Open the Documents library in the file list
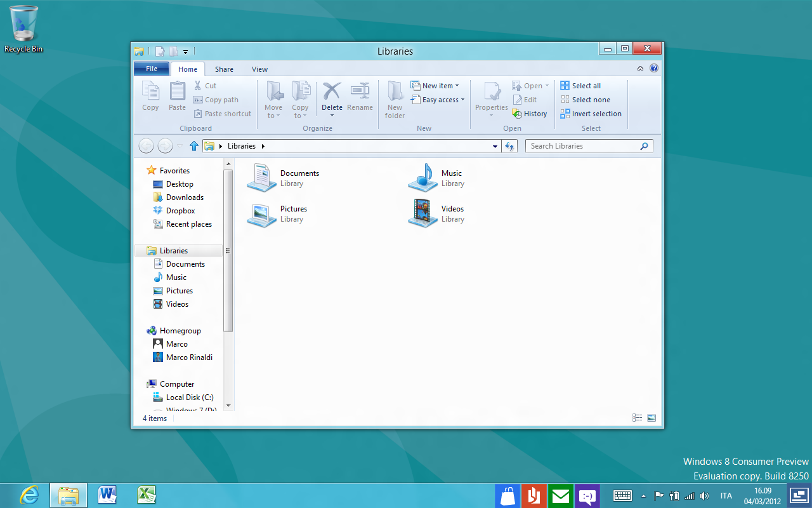 [284, 177]
